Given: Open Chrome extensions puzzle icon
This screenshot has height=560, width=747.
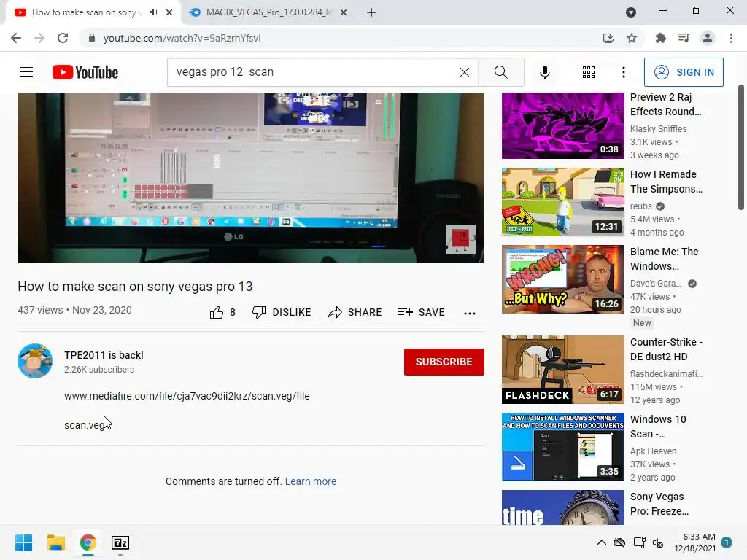Looking at the screenshot, I should pyautogui.click(x=660, y=38).
